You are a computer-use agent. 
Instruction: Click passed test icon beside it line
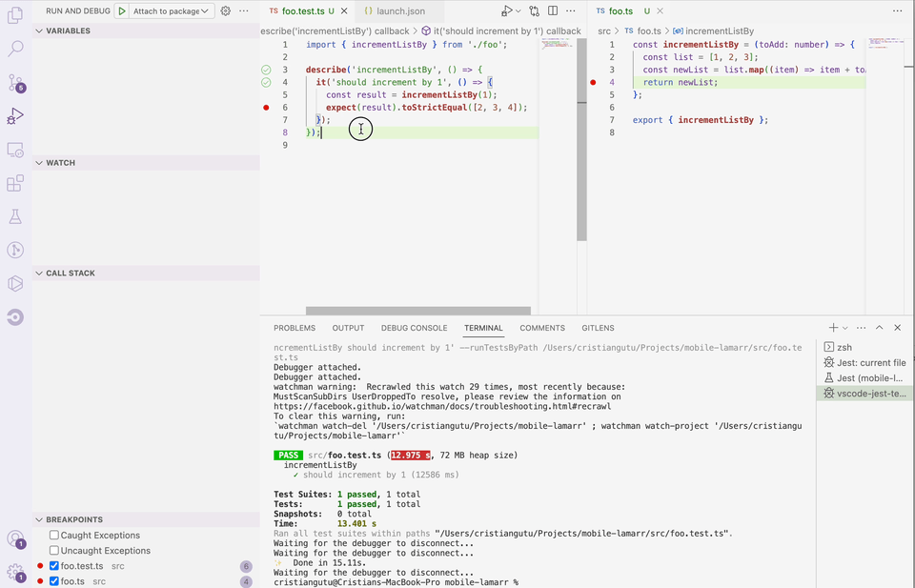[x=266, y=82]
